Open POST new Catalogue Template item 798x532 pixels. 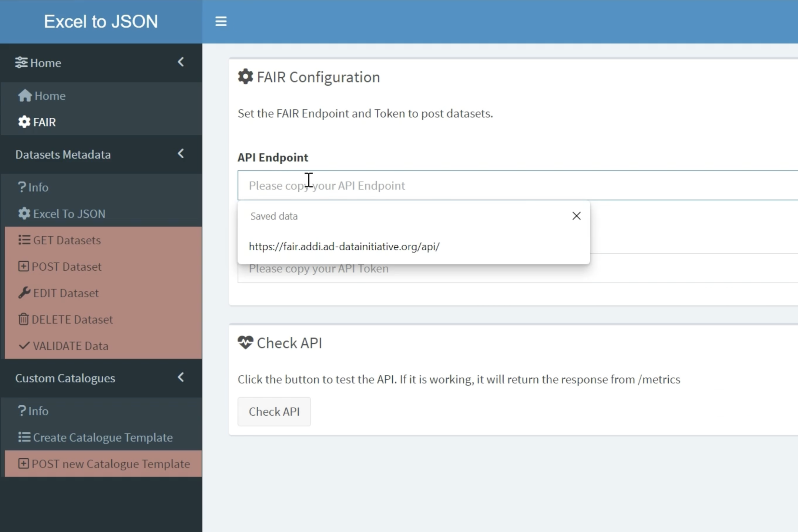click(x=110, y=464)
